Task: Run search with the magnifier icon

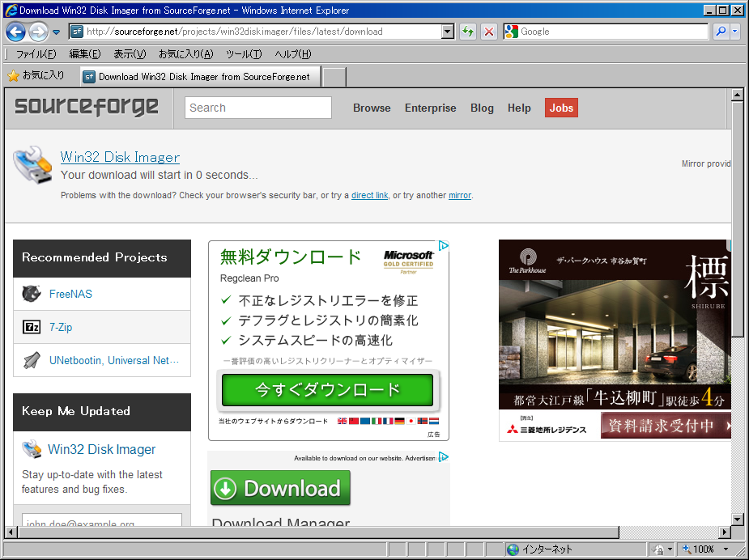Action: coord(721,32)
